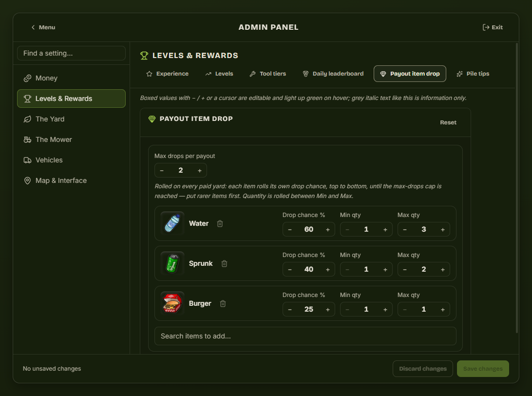Click Water max qty value 3
The image size is (532, 396).
(424, 230)
